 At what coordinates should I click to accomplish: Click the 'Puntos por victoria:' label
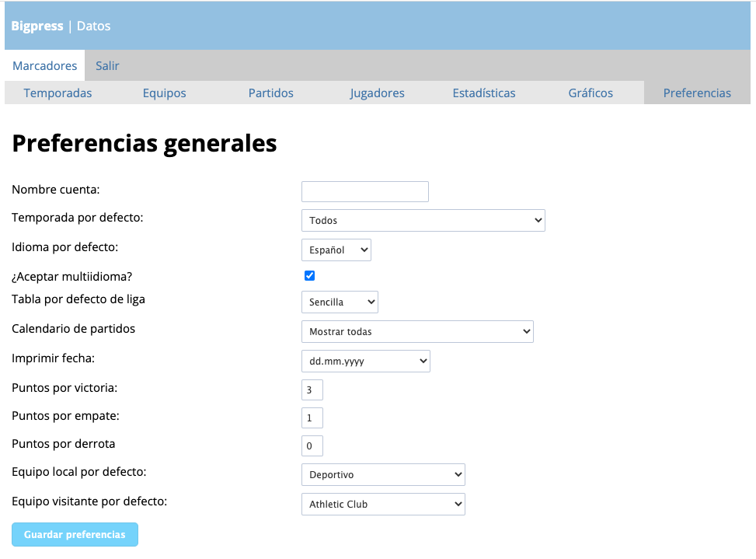[x=64, y=388]
